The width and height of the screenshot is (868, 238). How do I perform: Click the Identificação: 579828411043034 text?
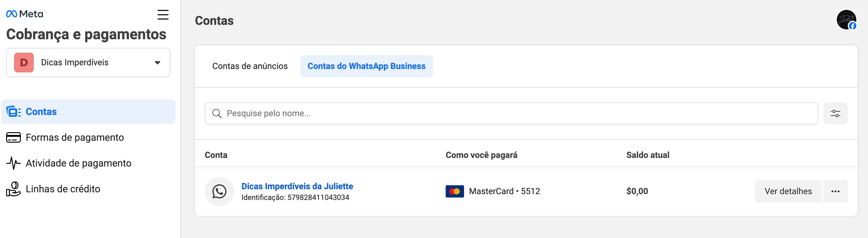[295, 198]
